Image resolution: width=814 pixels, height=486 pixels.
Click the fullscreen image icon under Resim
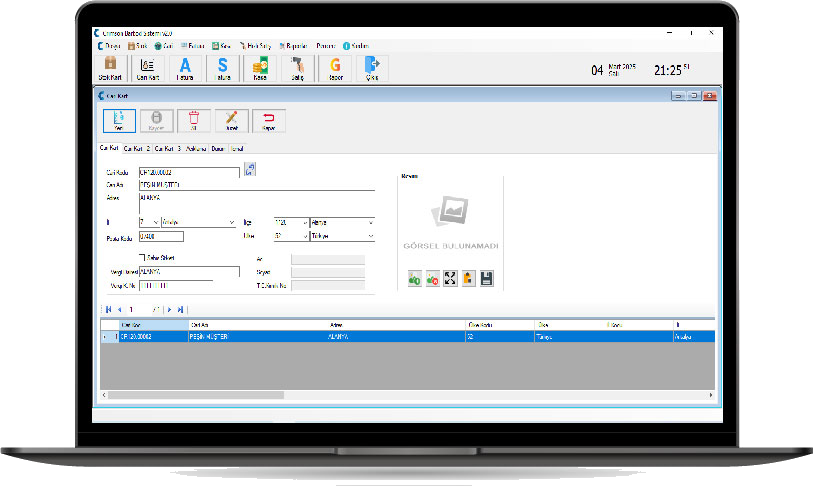(x=450, y=279)
